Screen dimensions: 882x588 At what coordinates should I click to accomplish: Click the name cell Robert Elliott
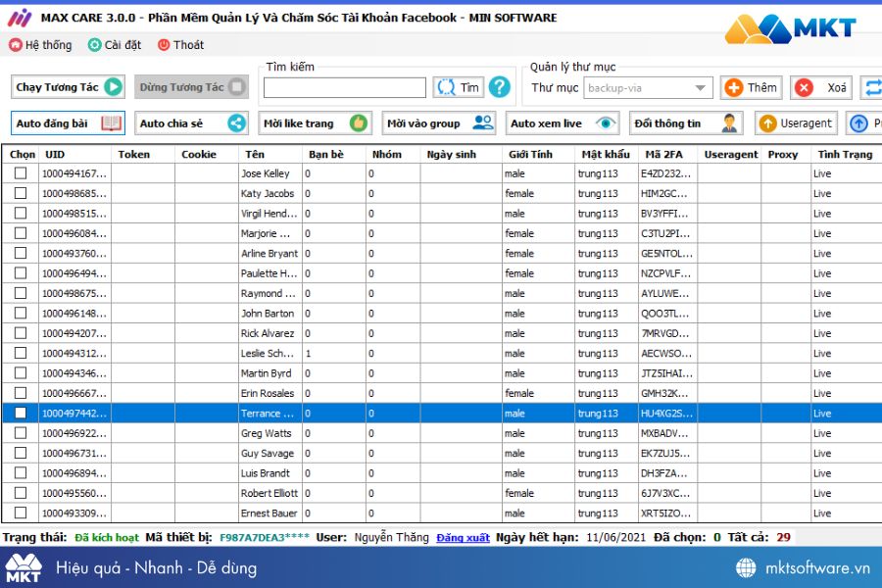(269, 493)
